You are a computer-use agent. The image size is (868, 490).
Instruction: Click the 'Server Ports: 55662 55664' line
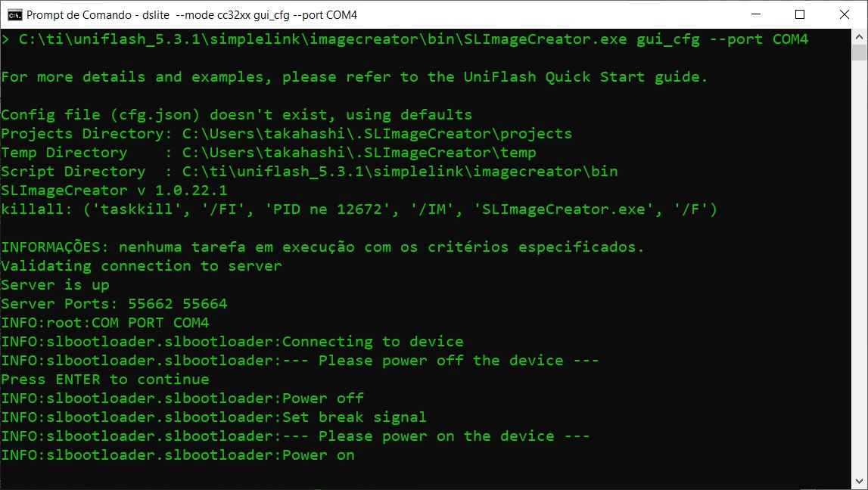coord(114,304)
